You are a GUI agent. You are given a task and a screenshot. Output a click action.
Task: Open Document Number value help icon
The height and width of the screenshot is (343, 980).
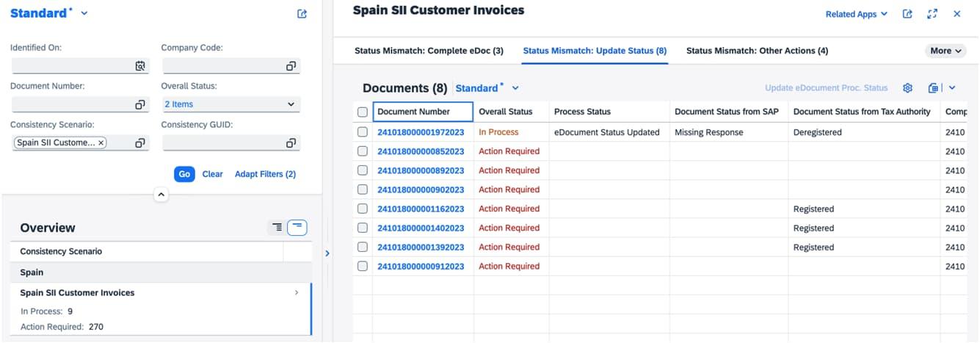(x=140, y=104)
